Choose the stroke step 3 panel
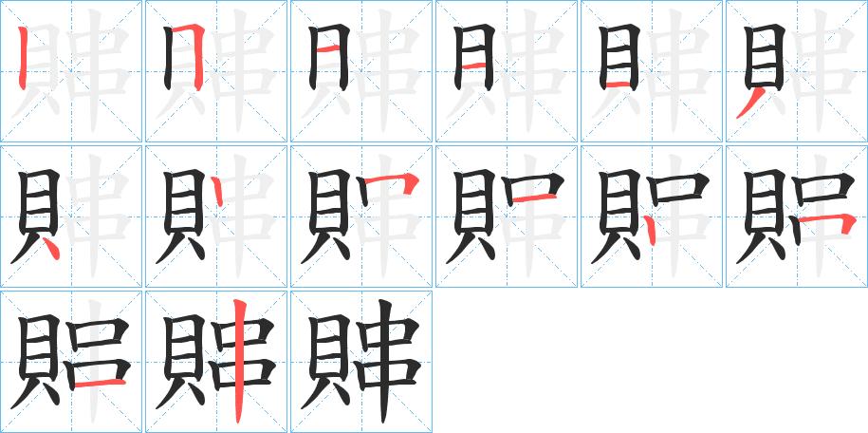 pos(361,71)
